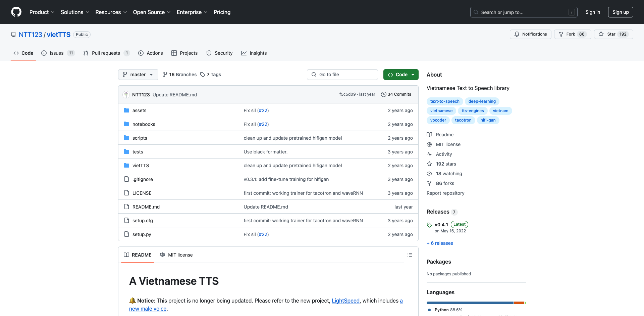
Task: Select the MIT license tab in README panel
Action: tap(176, 255)
